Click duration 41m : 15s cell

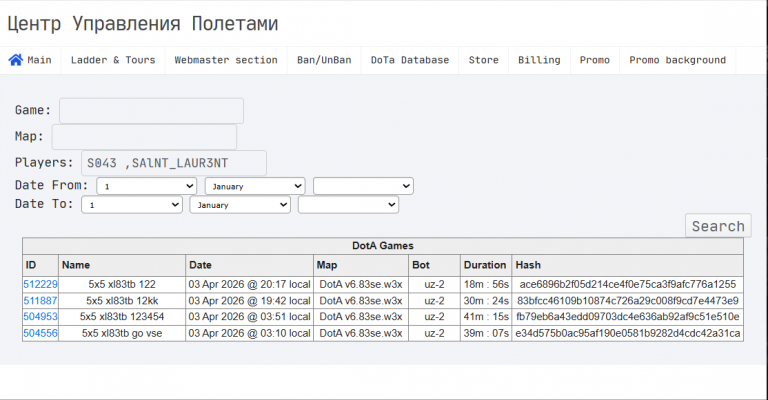[486, 317]
